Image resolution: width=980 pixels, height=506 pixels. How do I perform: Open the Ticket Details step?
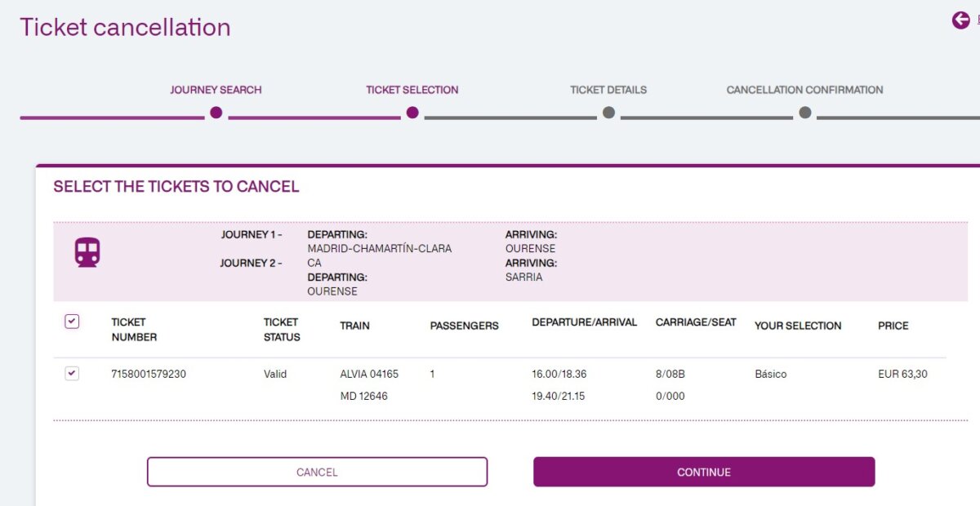(x=608, y=90)
